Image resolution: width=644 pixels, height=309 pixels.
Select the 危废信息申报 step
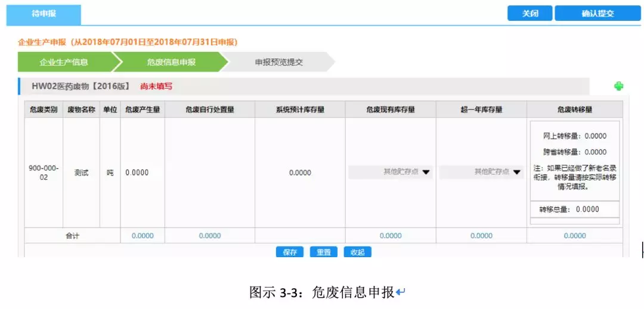(171, 62)
